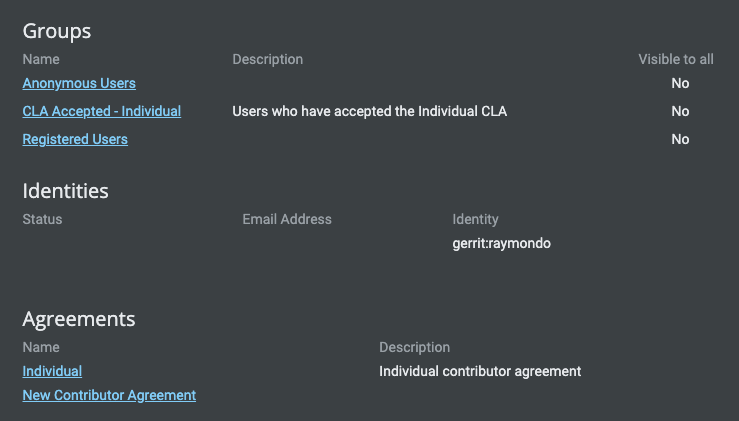Click the Identities section heading
The image size is (739, 421).
[66, 191]
